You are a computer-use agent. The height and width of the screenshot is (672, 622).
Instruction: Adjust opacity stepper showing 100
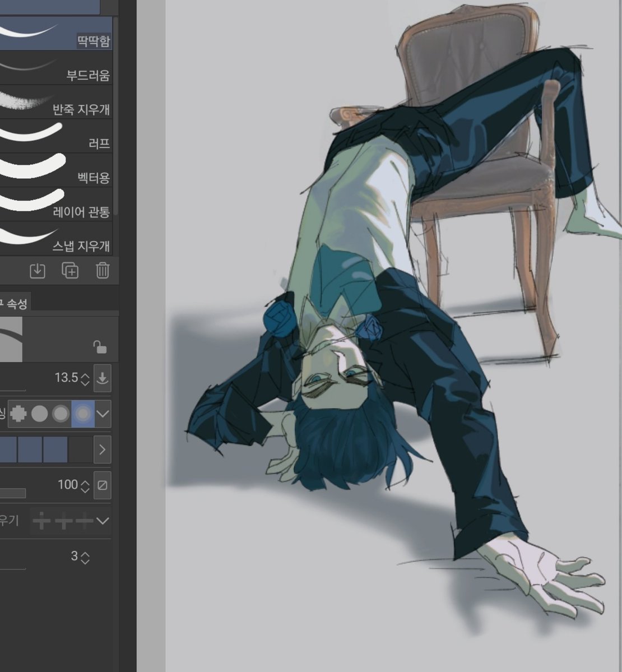click(85, 485)
